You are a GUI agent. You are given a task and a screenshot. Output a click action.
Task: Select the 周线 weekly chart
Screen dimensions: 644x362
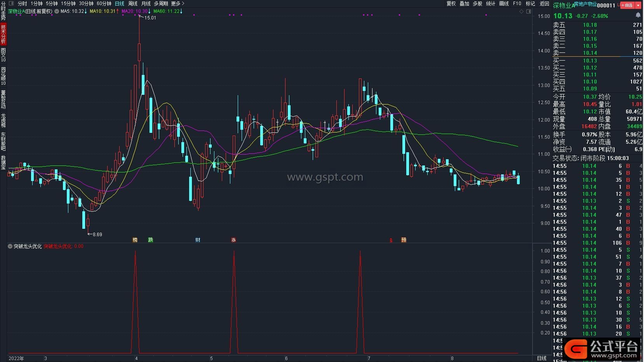coord(133,3)
